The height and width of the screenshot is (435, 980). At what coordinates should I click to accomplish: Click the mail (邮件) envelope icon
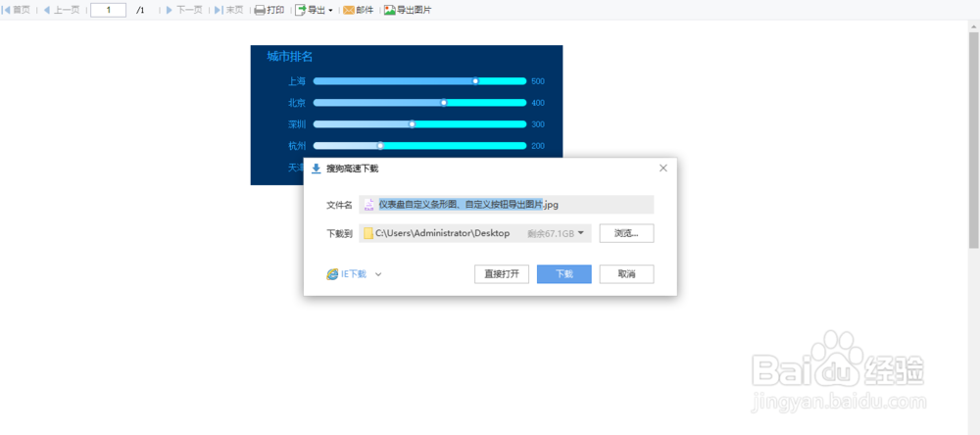tap(349, 10)
